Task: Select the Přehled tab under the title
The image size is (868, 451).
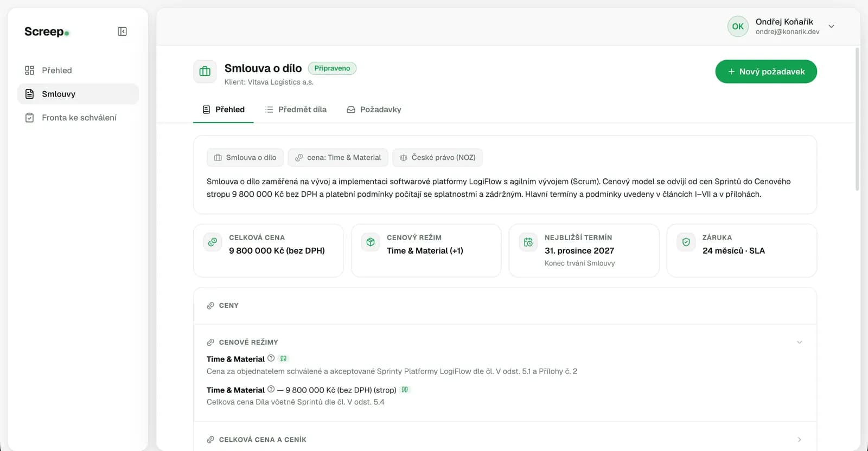Action: [224, 109]
